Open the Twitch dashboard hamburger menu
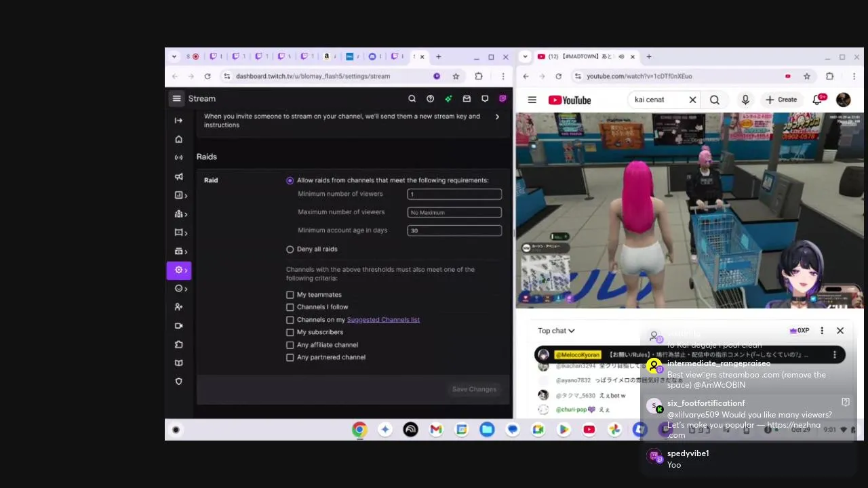Viewport: 868px width, 488px height. coord(176,98)
